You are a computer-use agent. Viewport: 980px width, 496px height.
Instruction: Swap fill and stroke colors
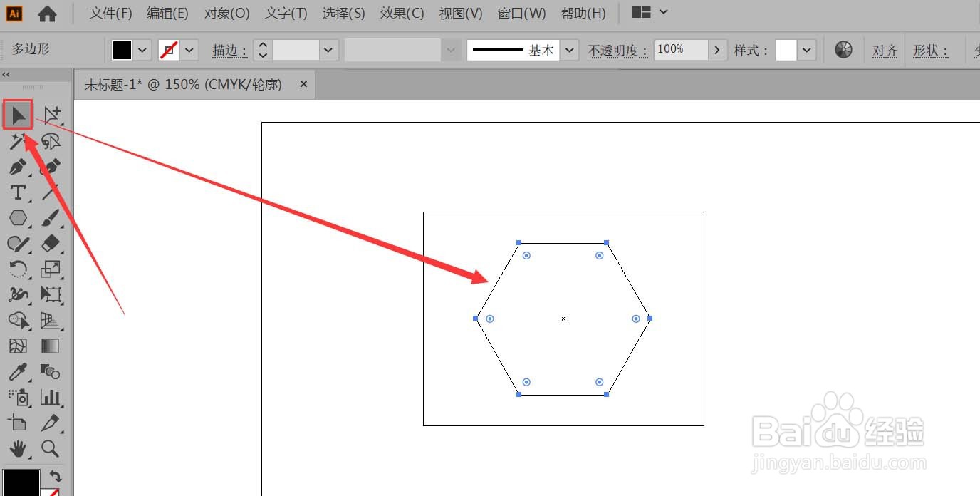click(x=56, y=476)
